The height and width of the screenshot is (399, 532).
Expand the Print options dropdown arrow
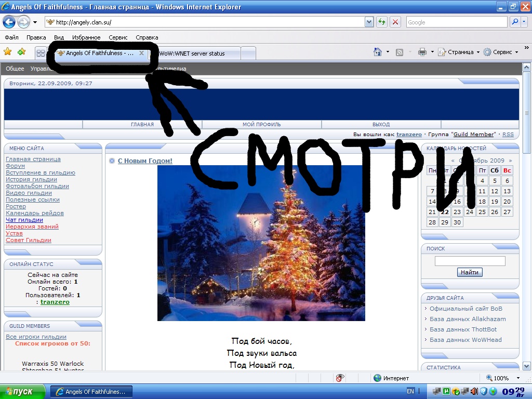tap(432, 52)
